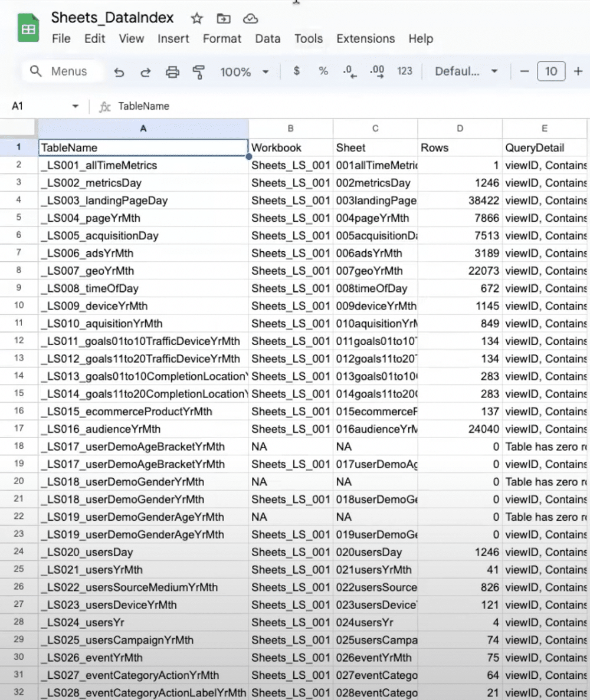Screen dimensions: 590x700
Task: Click the Redo arrow
Action: click(x=145, y=71)
